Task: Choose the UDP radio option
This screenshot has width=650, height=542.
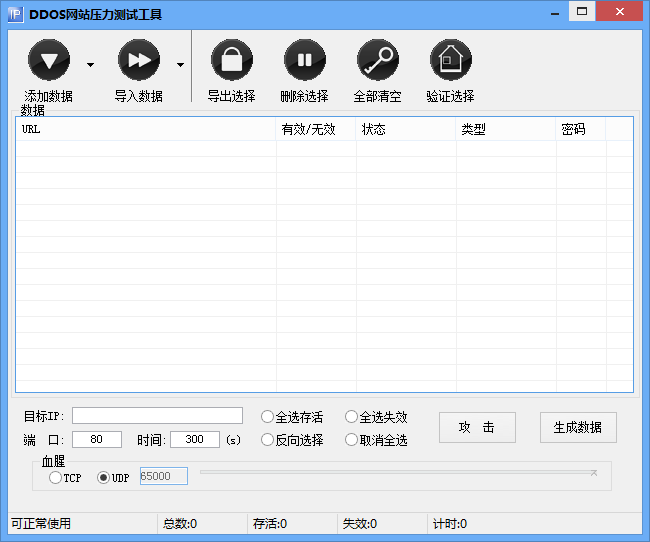Action: 103,478
